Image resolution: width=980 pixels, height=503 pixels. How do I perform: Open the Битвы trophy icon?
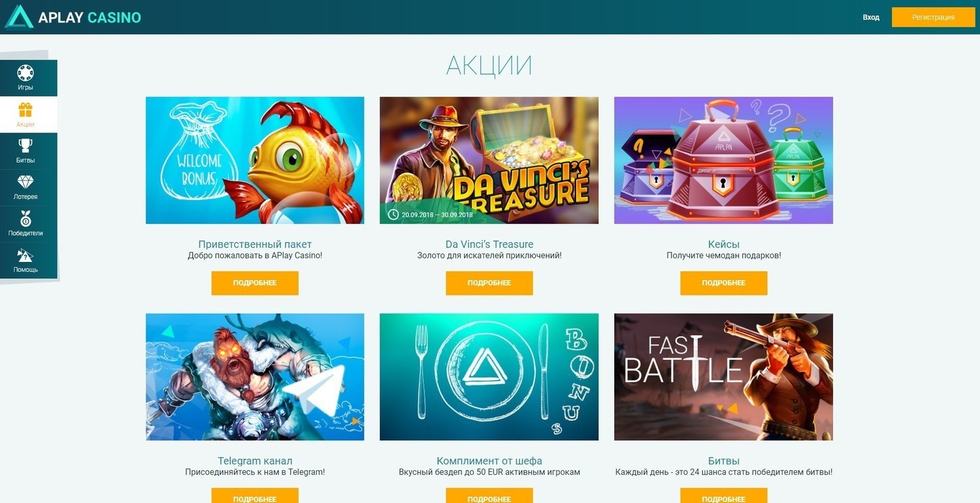tap(25, 146)
